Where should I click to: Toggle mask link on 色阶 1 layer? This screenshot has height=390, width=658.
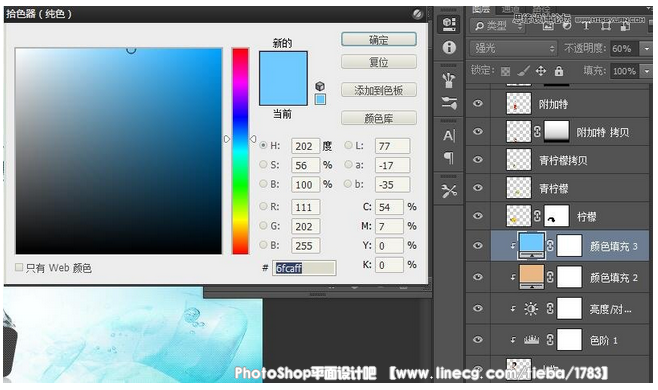[550, 340]
